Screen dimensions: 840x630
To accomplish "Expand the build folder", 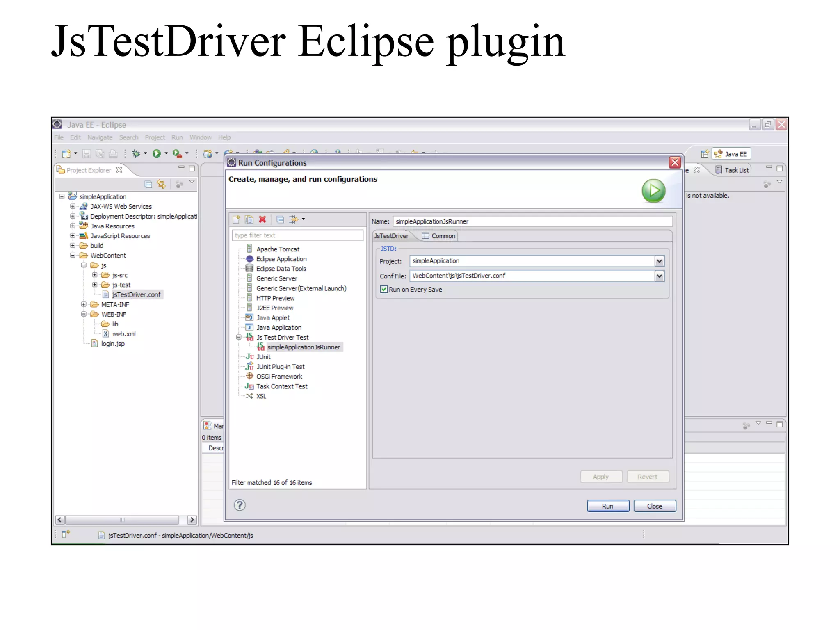I will click(x=73, y=245).
